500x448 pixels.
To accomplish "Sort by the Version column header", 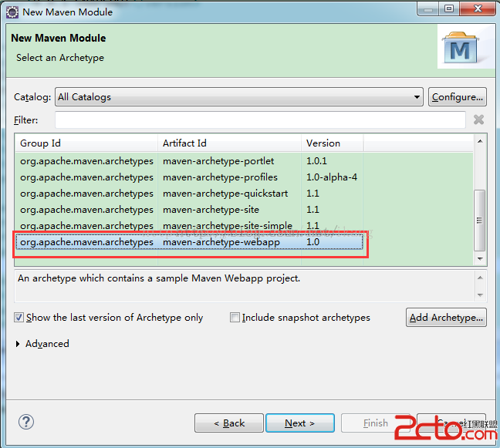I will tap(333, 143).
